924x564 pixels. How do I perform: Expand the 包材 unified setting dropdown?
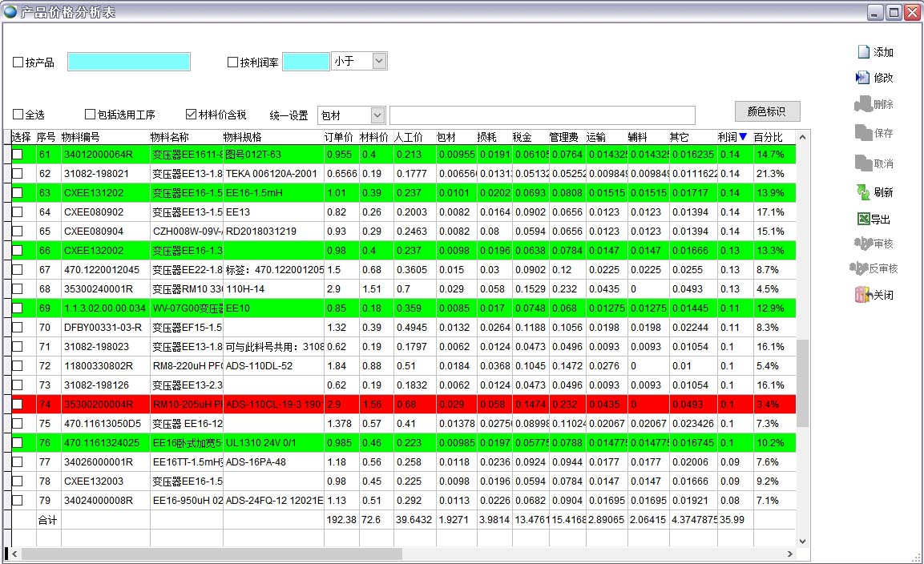click(x=377, y=115)
